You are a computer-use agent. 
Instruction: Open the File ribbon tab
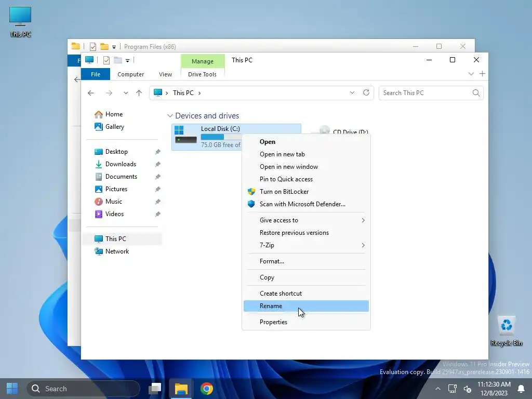pyautogui.click(x=96, y=74)
